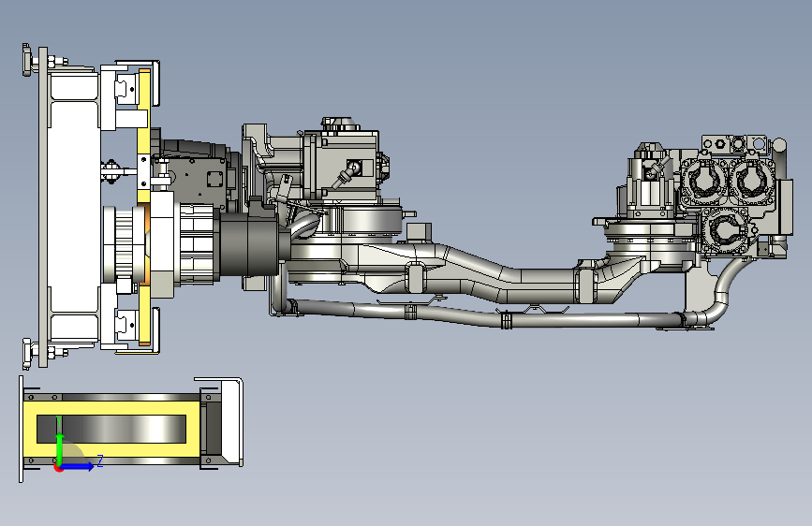This screenshot has width=812, height=526.
Task: Select the lowest of three round connectors
Action: coord(725,230)
